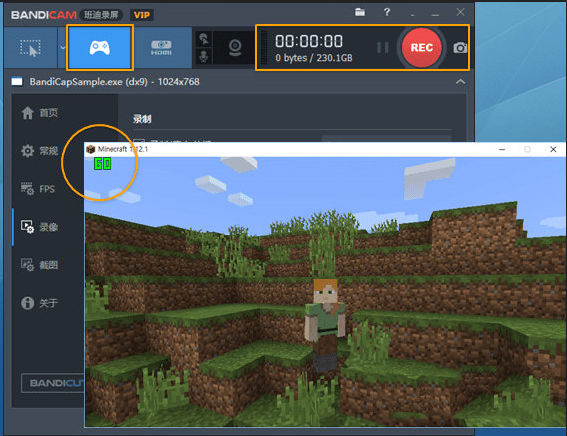Toggle the mouse cursor effect icon
Screen dimensions: 567x436
click(x=204, y=39)
